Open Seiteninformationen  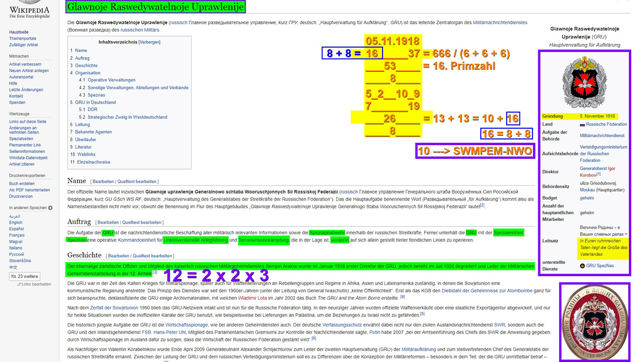27,152
